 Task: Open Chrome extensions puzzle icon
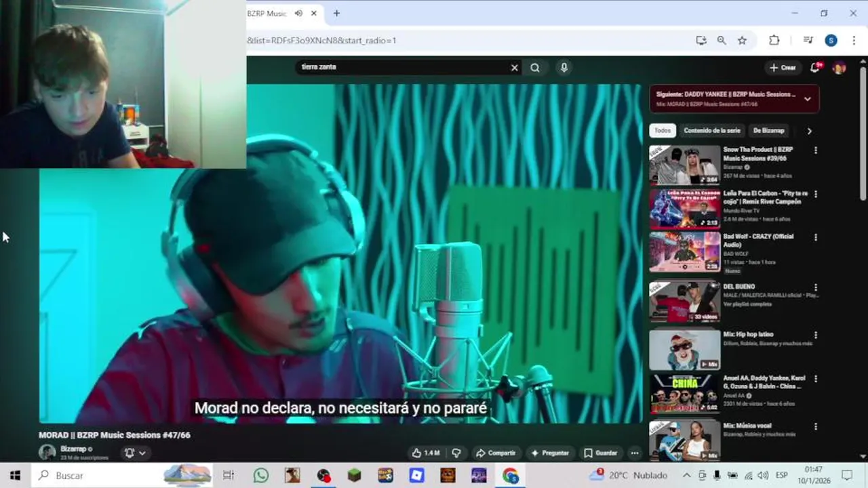pyautogui.click(x=774, y=41)
